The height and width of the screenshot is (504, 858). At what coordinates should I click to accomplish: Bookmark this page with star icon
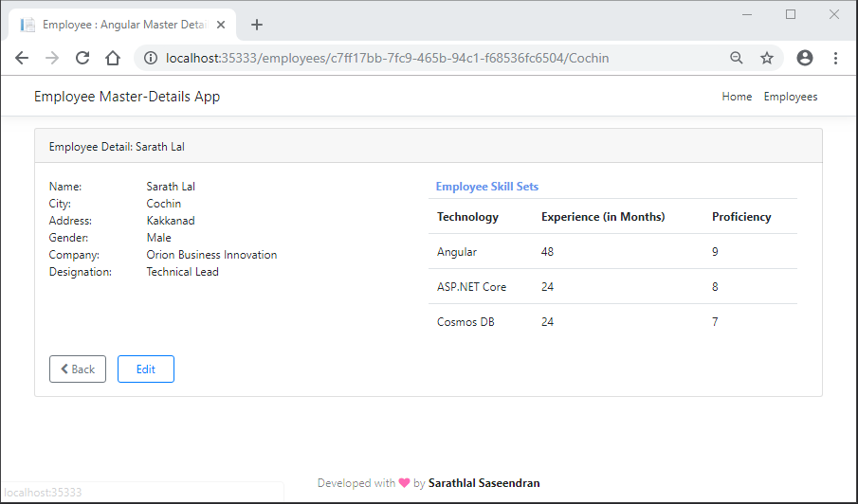(767, 58)
